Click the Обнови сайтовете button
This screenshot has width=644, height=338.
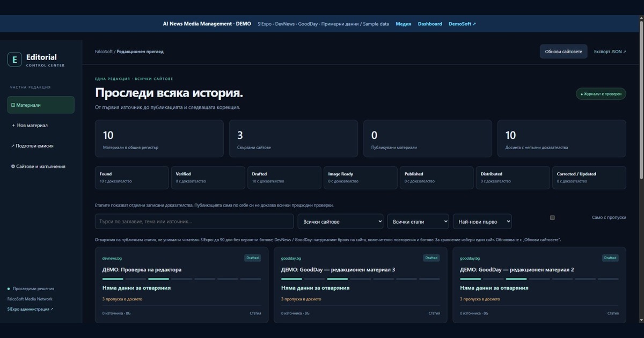(563, 52)
